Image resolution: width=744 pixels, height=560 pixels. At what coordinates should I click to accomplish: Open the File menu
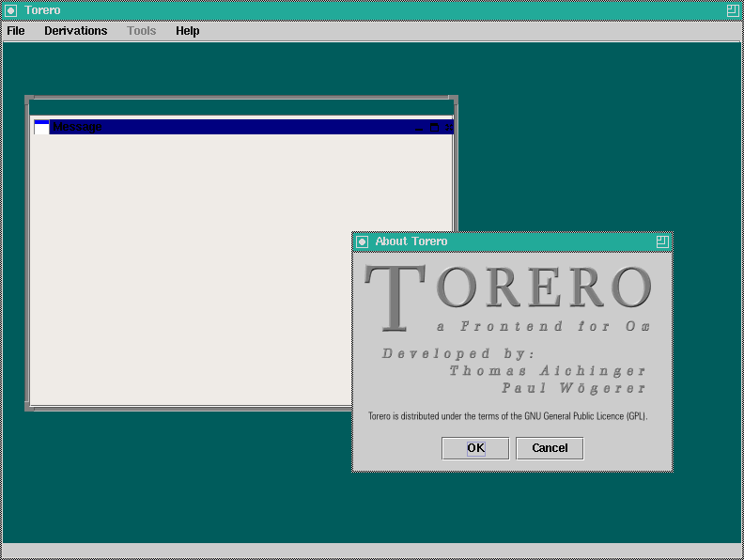coord(16,31)
